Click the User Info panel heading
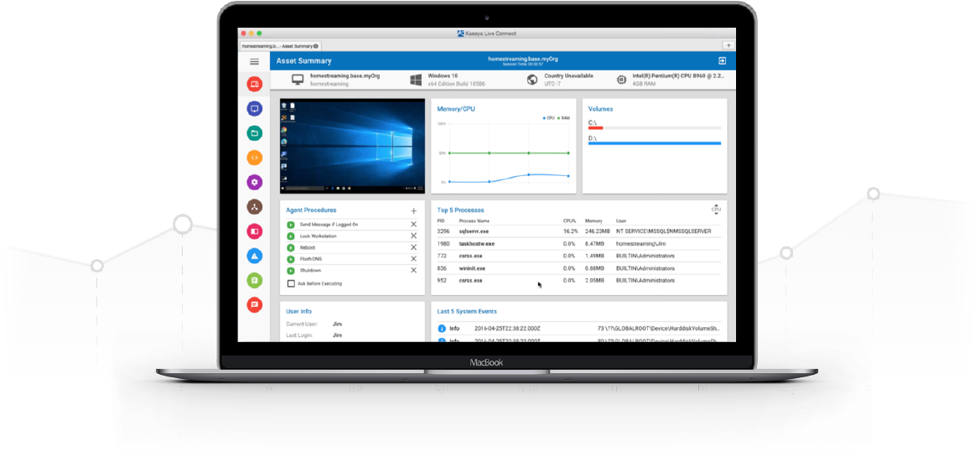The width and height of the screenshot is (980, 462). coord(298,311)
